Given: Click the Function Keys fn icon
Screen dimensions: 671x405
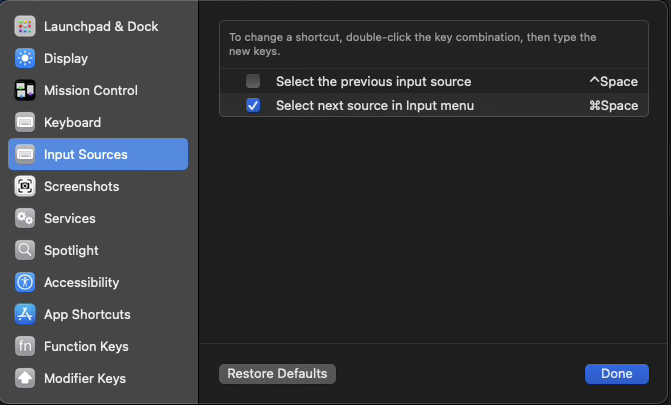Looking at the screenshot, I should (x=25, y=346).
